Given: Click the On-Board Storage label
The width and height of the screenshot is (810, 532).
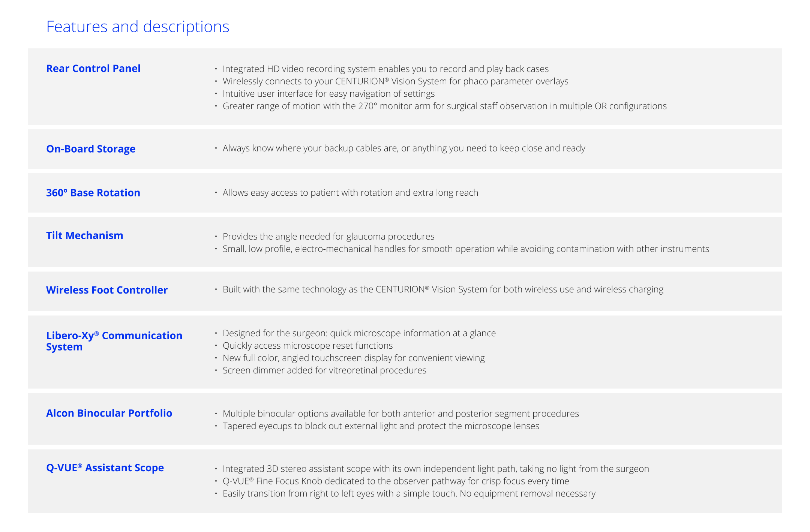Looking at the screenshot, I should coord(90,149).
